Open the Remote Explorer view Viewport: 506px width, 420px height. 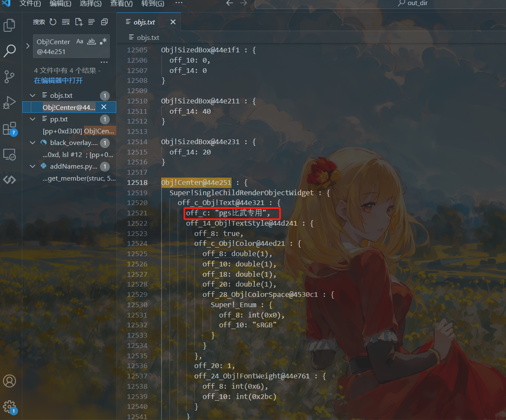(9, 154)
